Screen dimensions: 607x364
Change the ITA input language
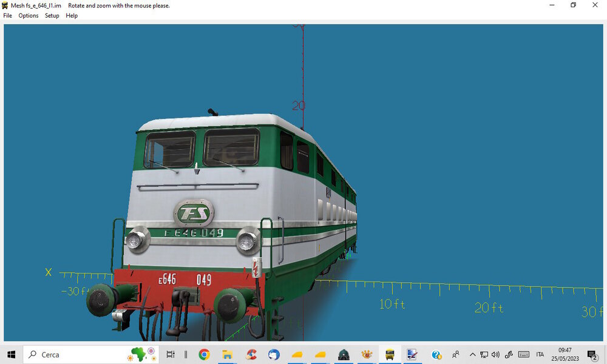[x=540, y=354]
